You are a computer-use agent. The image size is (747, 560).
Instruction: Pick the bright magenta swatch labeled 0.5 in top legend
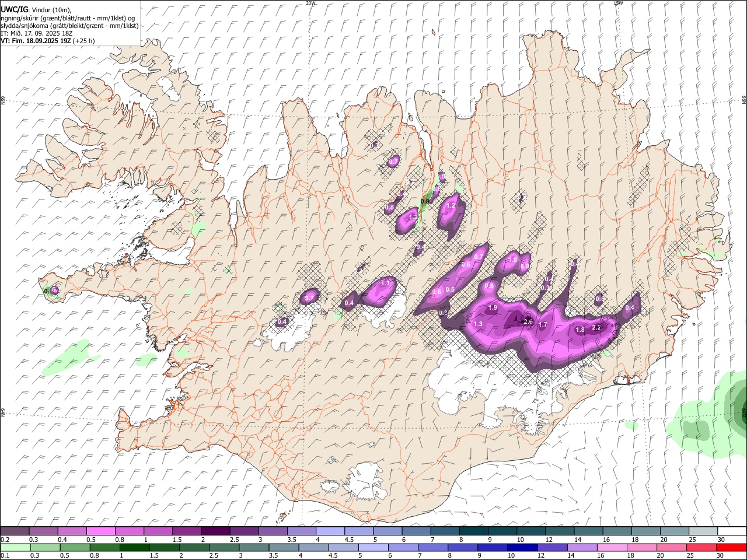coord(100,531)
